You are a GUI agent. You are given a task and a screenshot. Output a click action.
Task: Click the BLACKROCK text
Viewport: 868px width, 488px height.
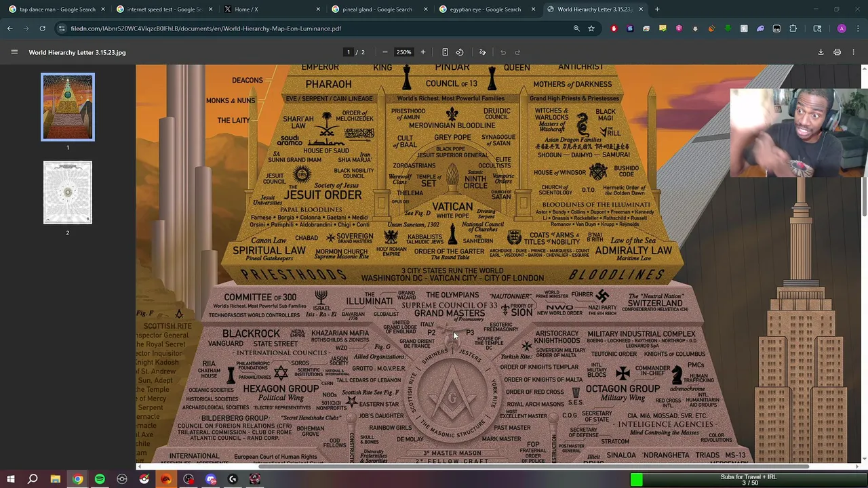[x=251, y=333]
